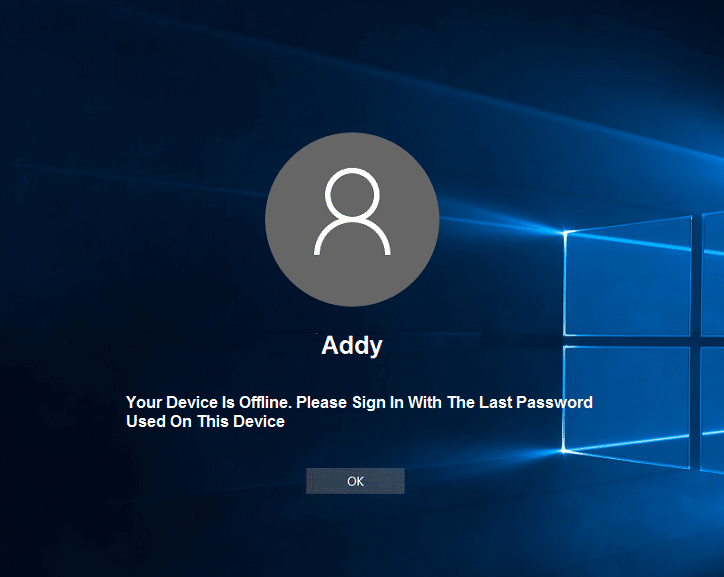Click the center cross of Windows logo
724x577 pixels.
696,340
